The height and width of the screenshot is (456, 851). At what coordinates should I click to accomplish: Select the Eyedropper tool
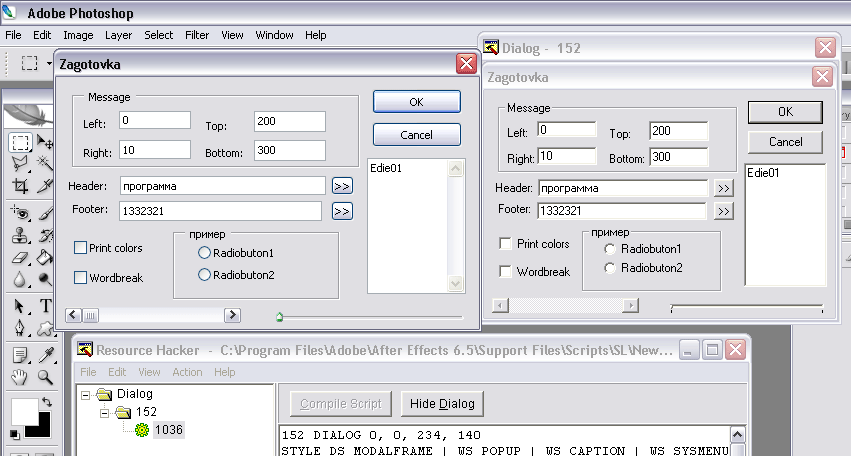pos(45,356)
